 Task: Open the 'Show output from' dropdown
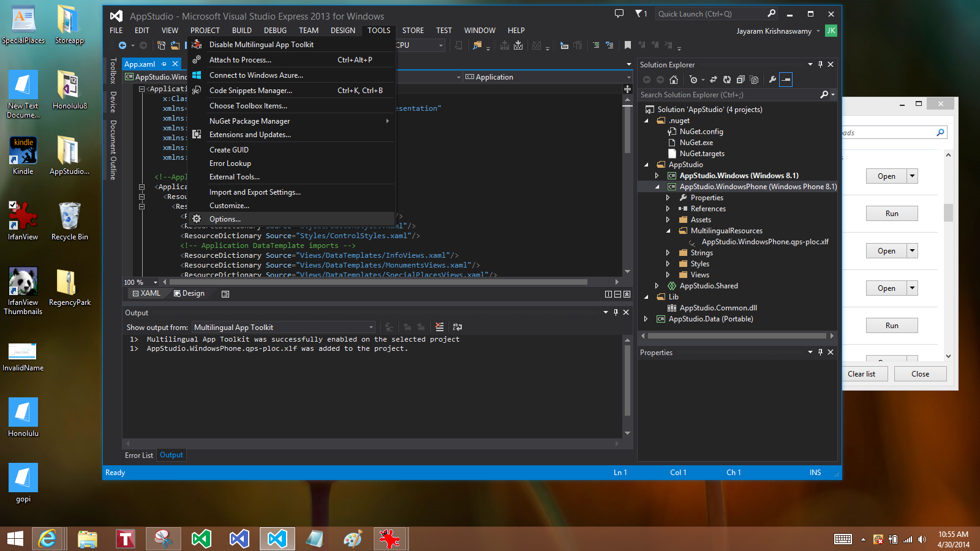[284, 328]
